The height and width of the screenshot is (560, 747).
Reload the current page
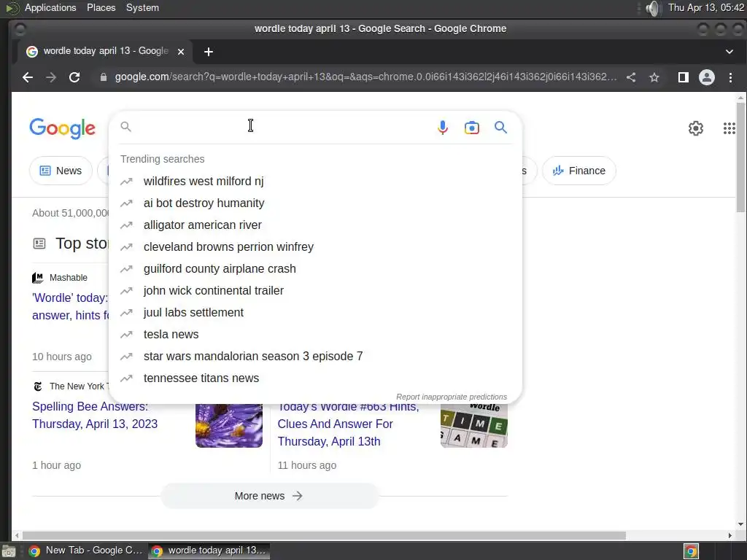coord(74,77)
